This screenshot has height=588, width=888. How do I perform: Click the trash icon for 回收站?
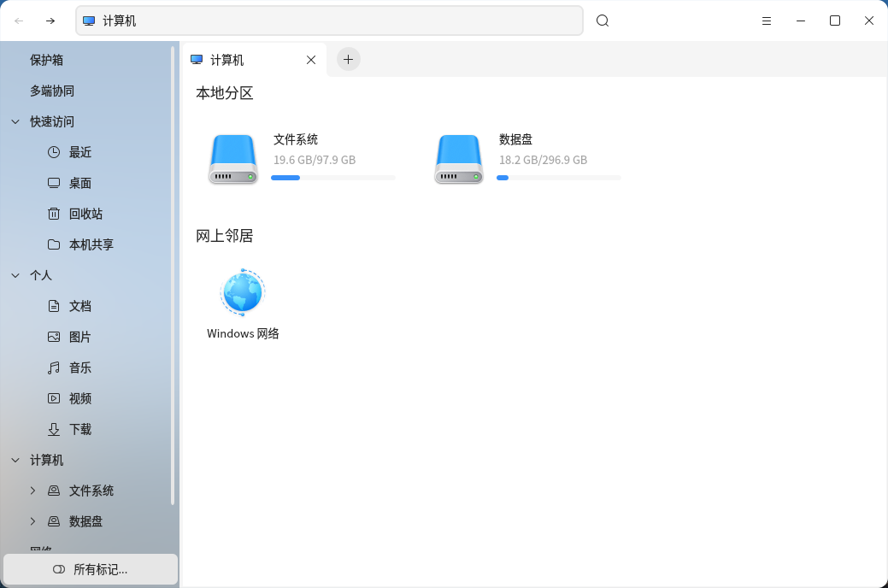pyautogui.click(x=54, y=214)
